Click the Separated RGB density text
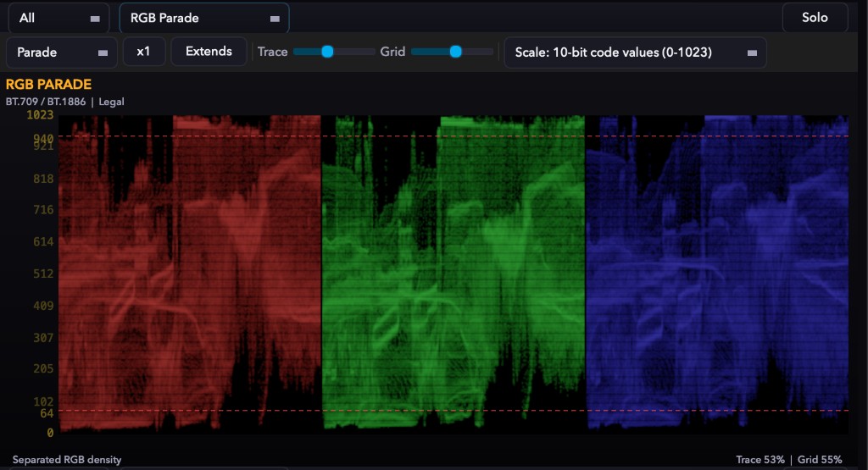The height and width of the screenshot is (470, 868). [x=67, y=460]
